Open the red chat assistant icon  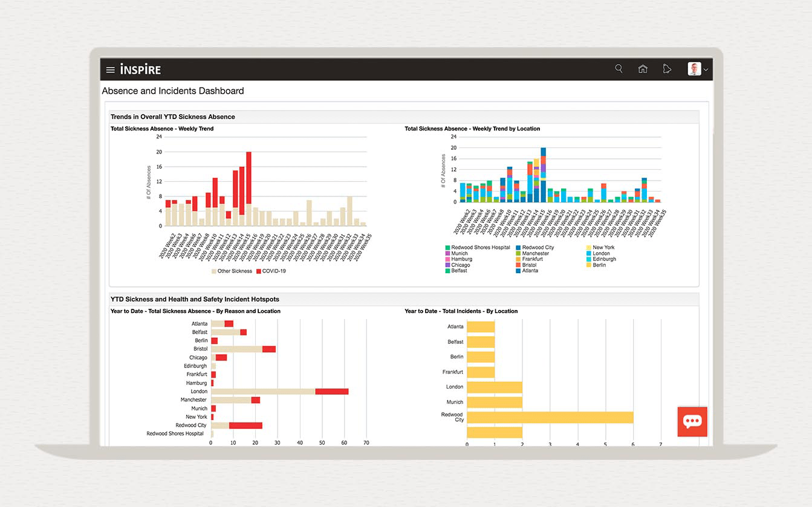[692, 421]
